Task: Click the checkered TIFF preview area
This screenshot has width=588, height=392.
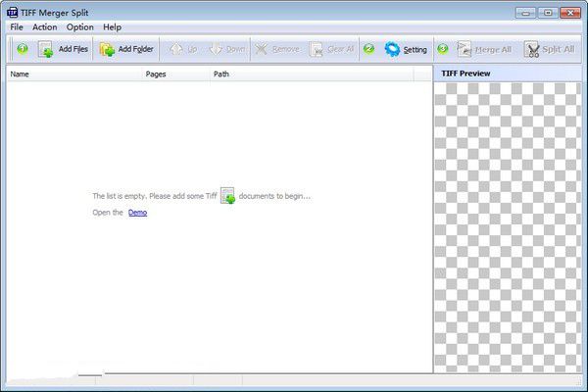Action: coord(508,227)
